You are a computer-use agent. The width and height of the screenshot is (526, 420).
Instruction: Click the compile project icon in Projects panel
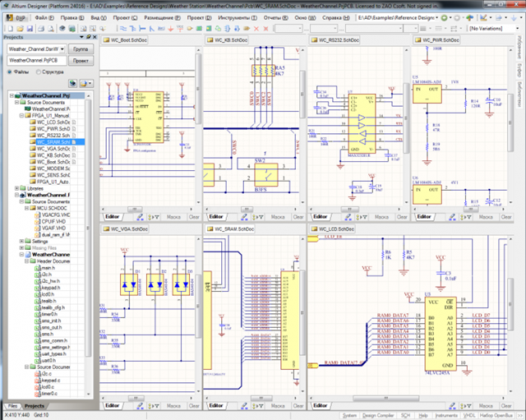click(73, 83)
